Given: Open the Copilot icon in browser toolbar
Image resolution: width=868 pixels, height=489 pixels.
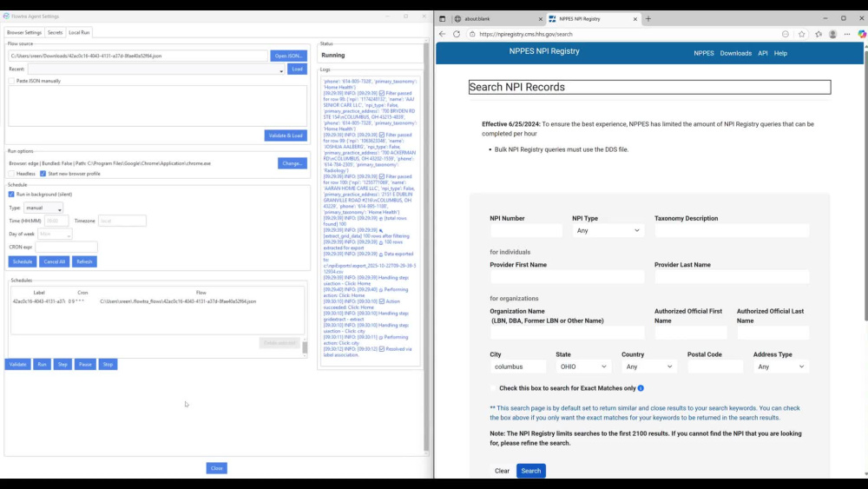Looking at the screenshot, I should 862,34.
